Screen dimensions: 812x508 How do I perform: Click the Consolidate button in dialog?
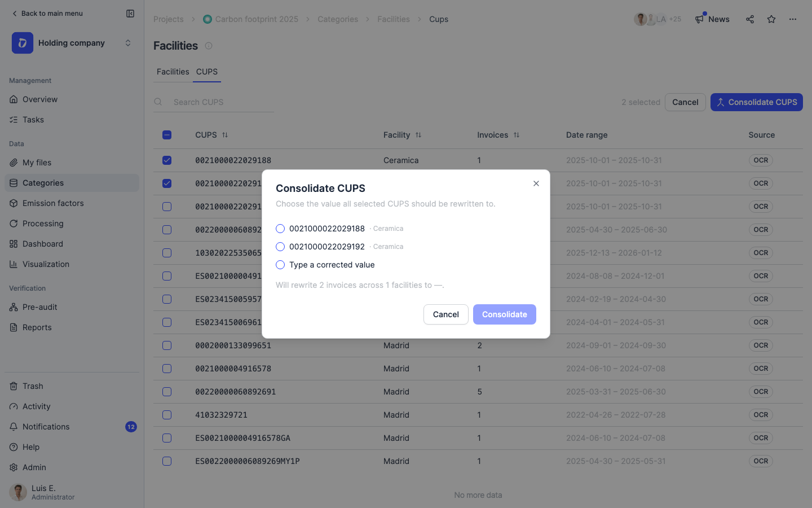pyautogui.click(x=505, y=314)
